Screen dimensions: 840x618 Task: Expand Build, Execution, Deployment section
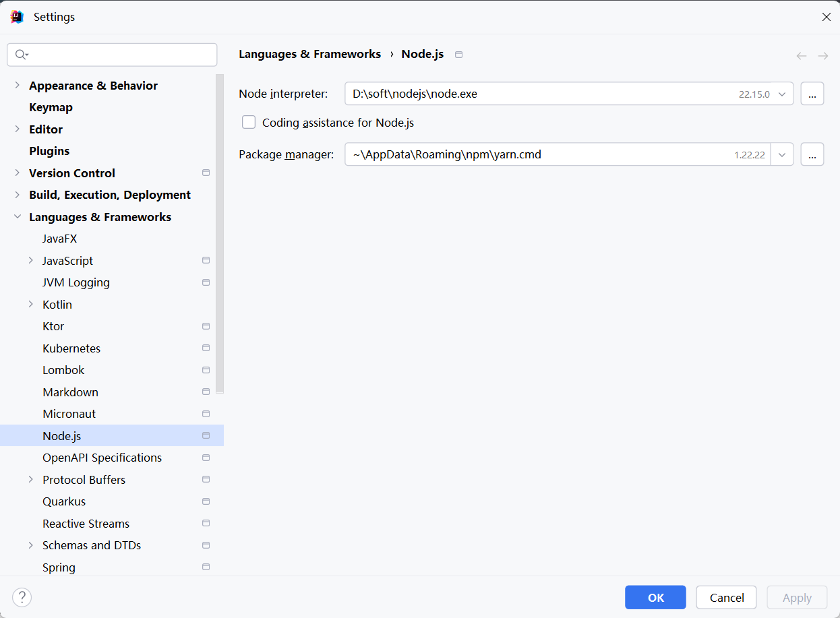coord(17,195)
